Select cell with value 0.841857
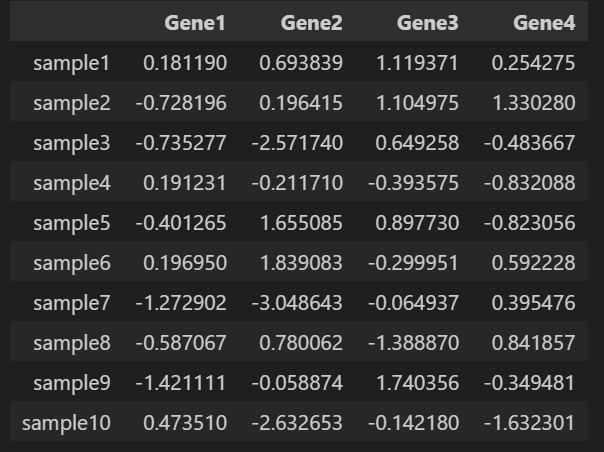 534,343
